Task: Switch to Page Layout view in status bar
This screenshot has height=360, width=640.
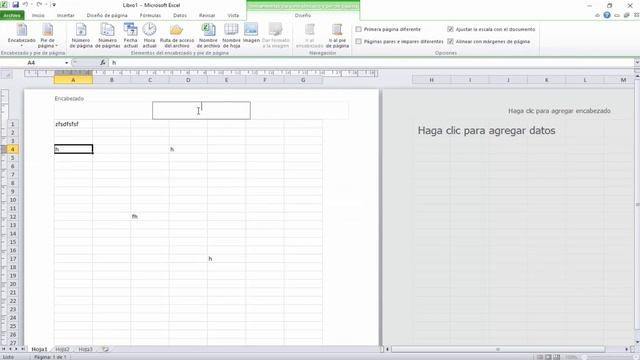Action: coord(548,357)
